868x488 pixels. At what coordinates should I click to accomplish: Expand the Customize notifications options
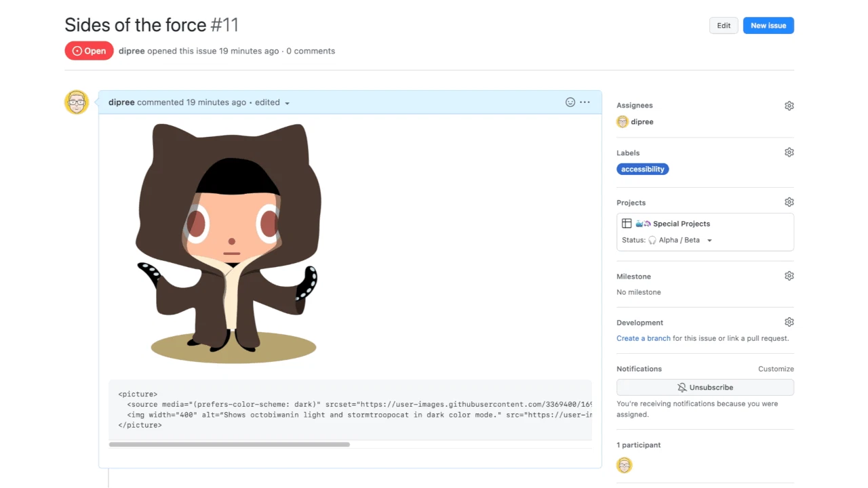[776, 369]
